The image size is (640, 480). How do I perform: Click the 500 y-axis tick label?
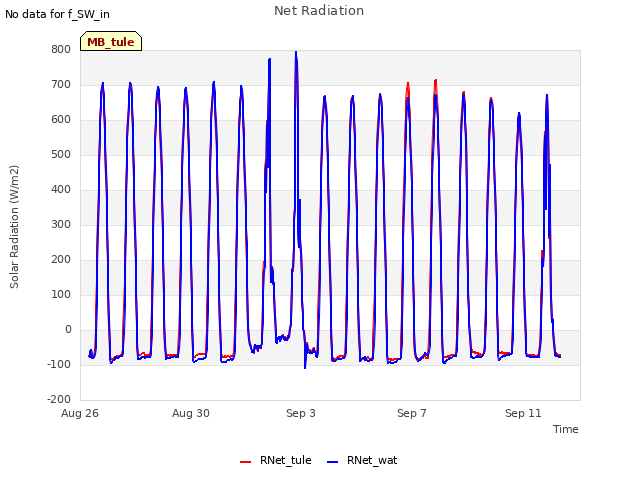coord(61,155)
